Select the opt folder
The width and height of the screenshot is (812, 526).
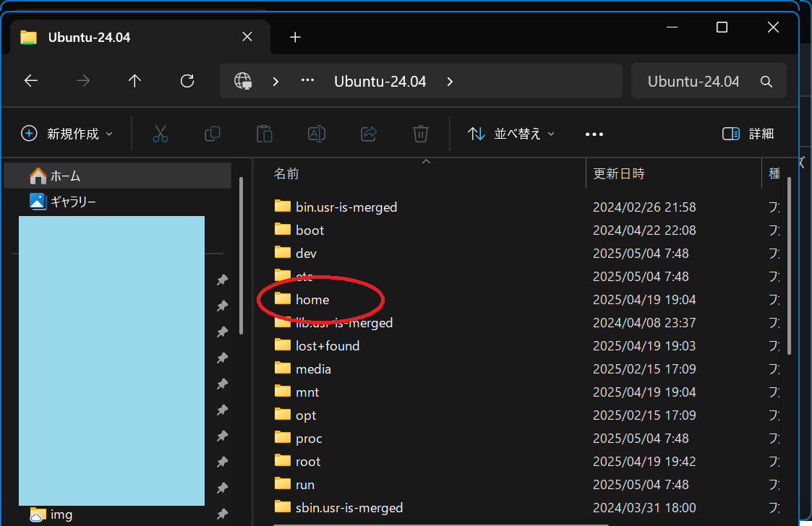coord(306,415)
